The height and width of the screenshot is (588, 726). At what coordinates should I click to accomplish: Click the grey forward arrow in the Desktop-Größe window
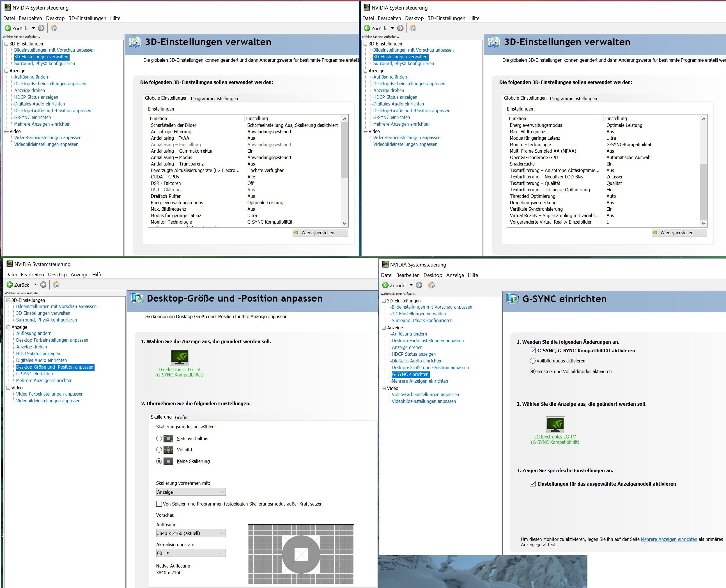[x=43, y=284]
